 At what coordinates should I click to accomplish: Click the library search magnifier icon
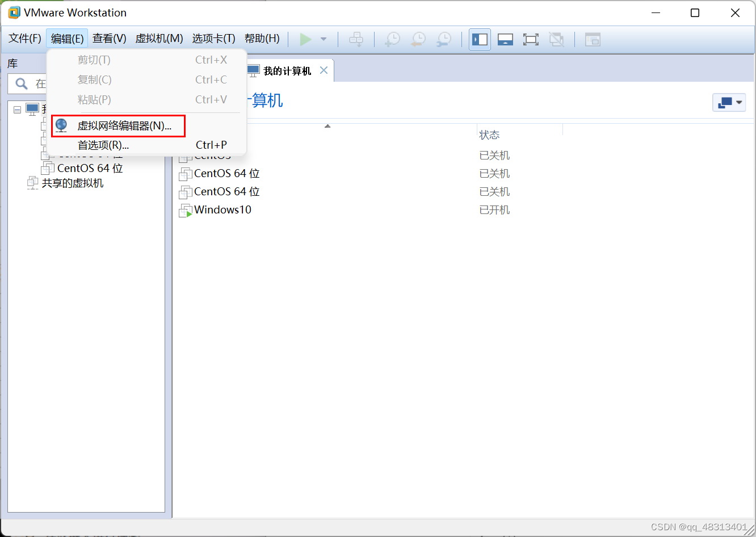point(22,84)
